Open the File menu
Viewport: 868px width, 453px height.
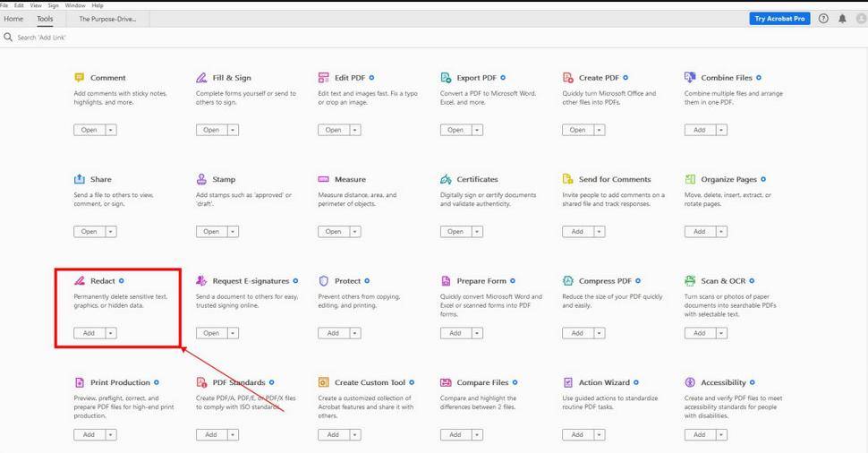(x=4, y=5)
